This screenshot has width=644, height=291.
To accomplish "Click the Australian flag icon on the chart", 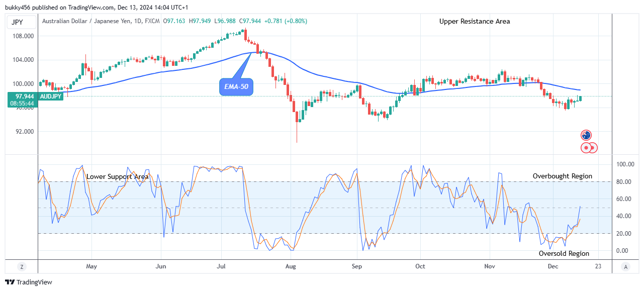I will coord(586,135).
